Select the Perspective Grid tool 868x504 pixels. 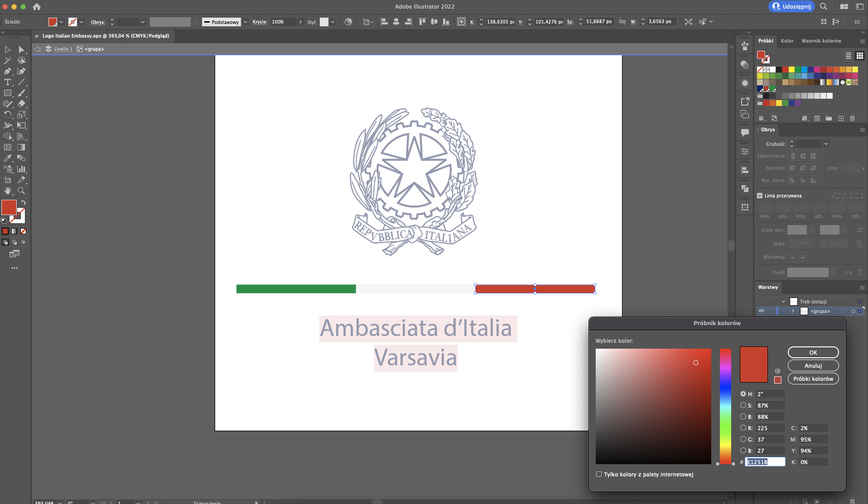tap(21, 136)
